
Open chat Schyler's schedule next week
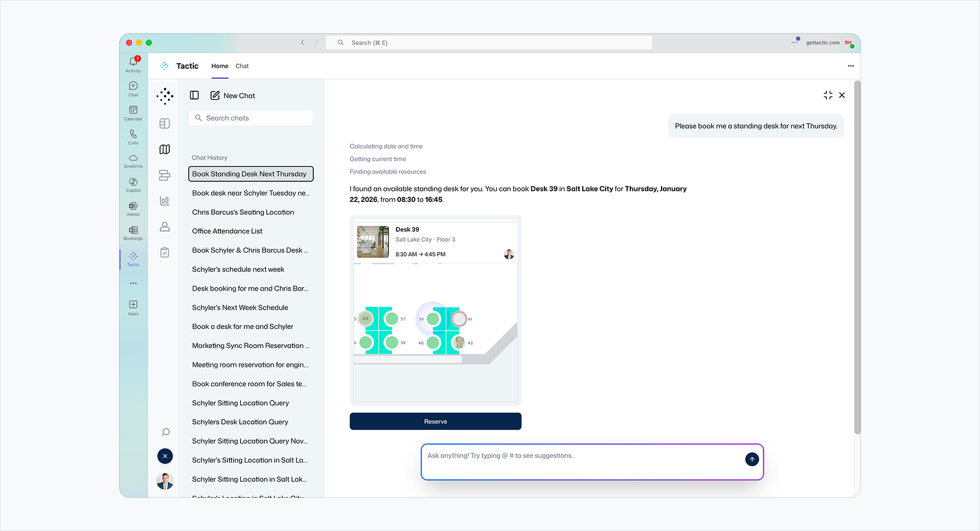251,269
